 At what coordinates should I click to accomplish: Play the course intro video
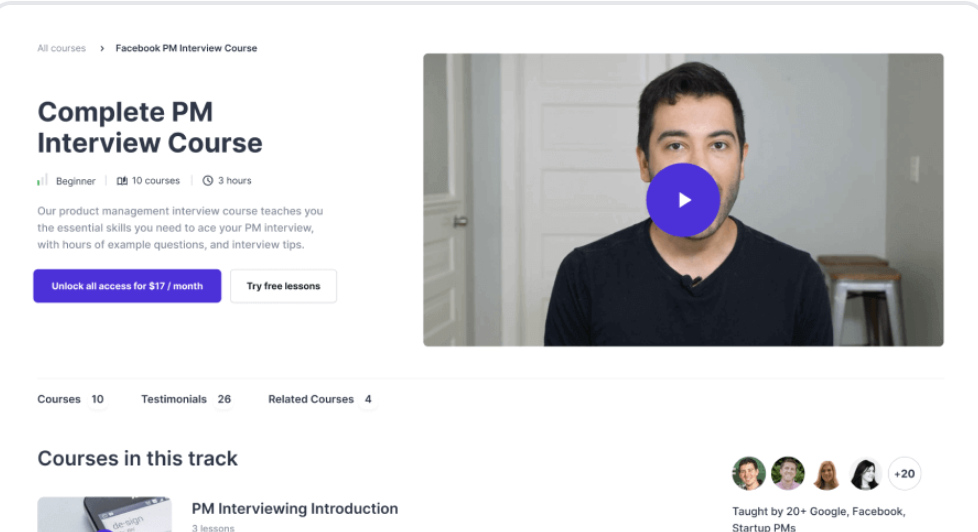click(683, 200)
